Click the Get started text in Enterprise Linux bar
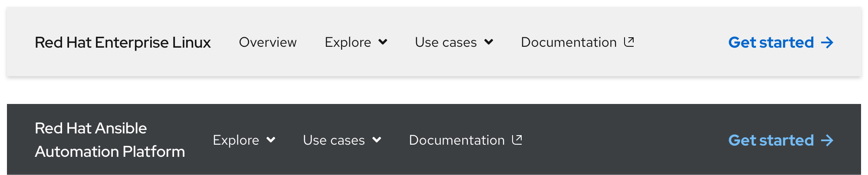Viewport: 868px width, 175px height. click(771, 42)
